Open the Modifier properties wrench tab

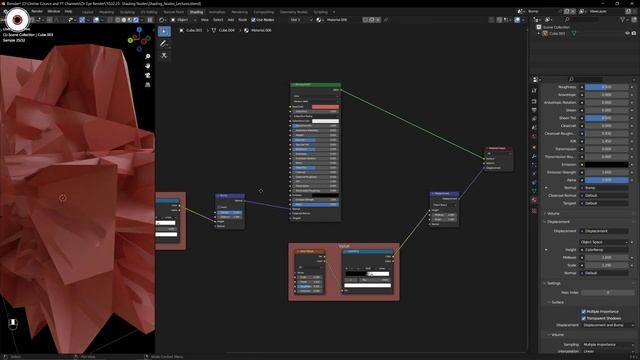click(x=534, y=156)
